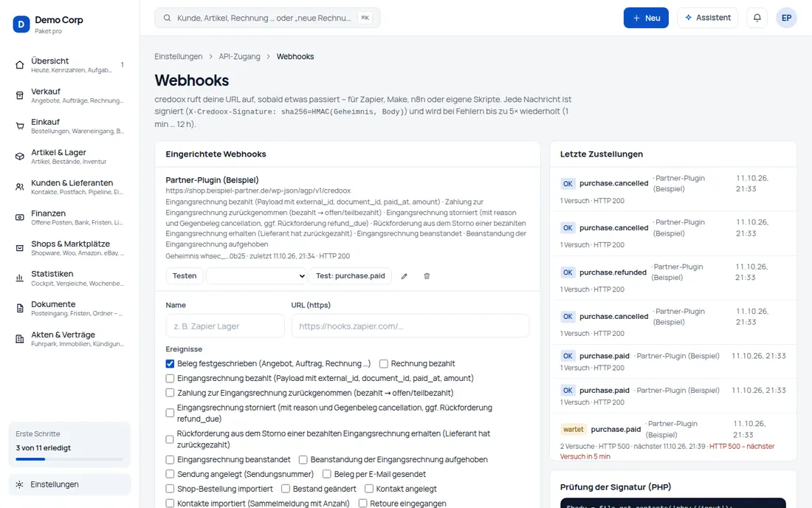Open Einstellungen at sidebar bottom
The width and height of the screenshot is (812, 508).
[x=69, y=484]
